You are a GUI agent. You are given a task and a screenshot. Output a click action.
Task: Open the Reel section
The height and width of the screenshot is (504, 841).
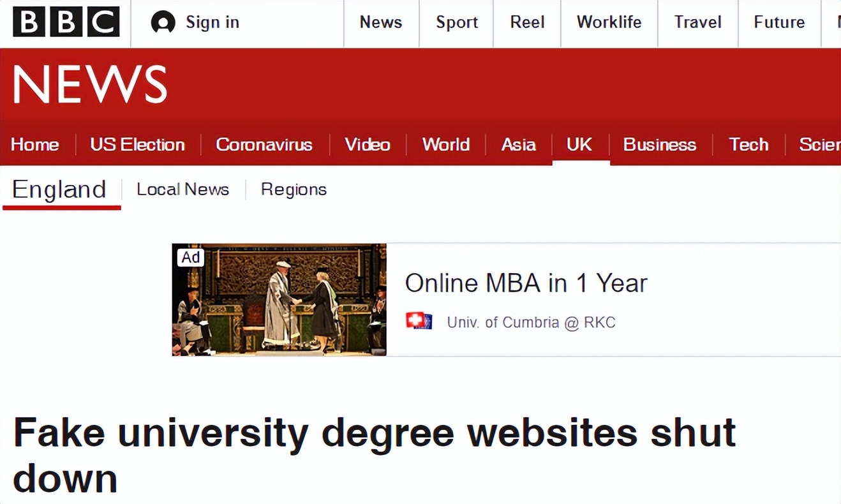click(527, 22)
